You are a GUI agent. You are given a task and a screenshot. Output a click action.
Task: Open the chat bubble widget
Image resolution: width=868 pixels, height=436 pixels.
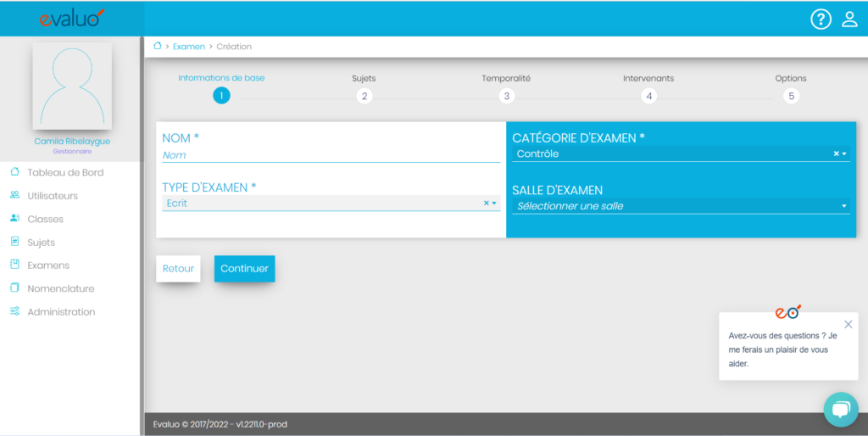click(840, 410)
